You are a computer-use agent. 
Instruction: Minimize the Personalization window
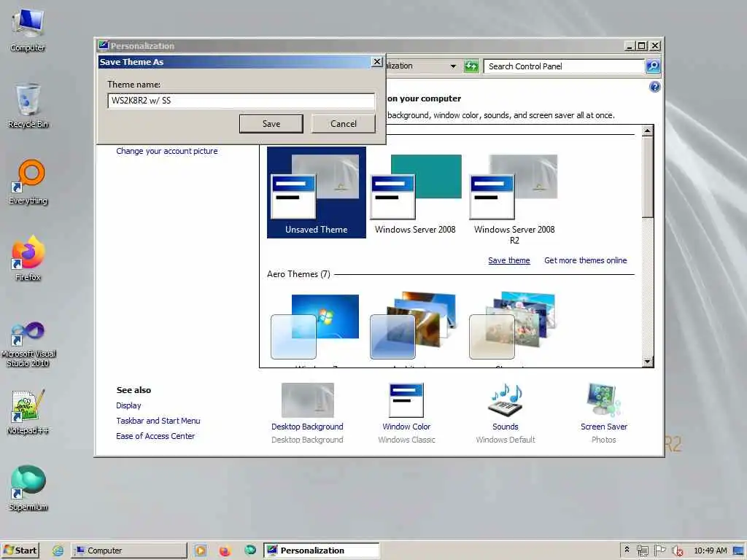click(x=630, y=46)
